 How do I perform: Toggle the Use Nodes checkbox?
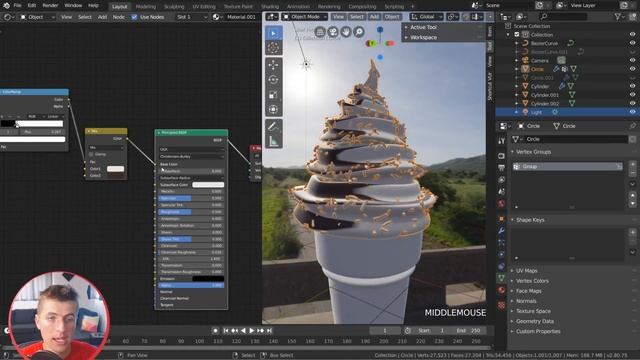134,17
